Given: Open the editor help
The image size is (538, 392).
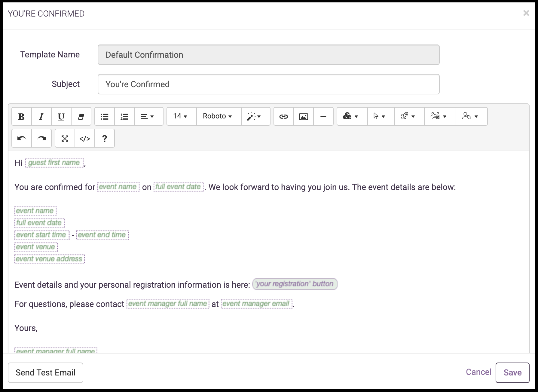Looking at the screenshot, I should pos(104,138).
